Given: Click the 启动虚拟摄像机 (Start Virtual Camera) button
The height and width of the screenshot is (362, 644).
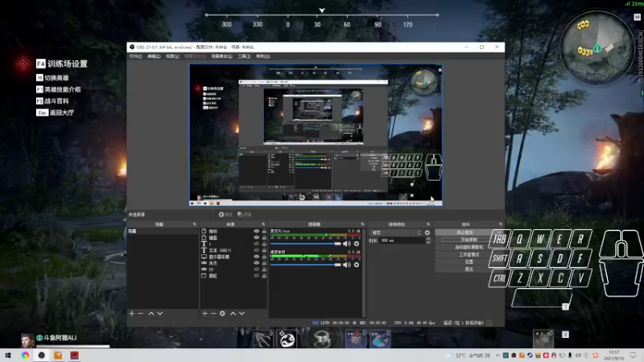Looking at the screenshot, I should point(469,247).
